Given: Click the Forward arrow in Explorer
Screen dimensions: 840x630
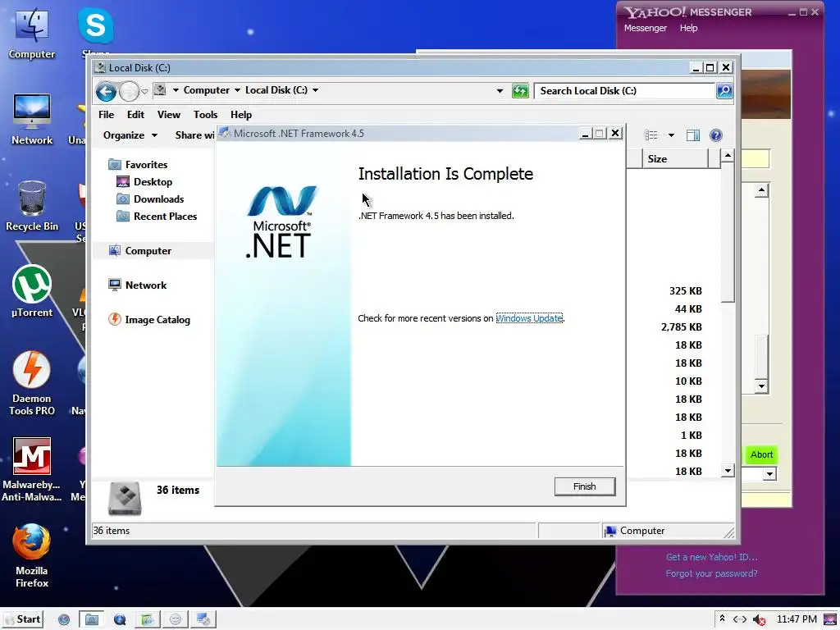Looking at the screenshot, I should 129,92.
